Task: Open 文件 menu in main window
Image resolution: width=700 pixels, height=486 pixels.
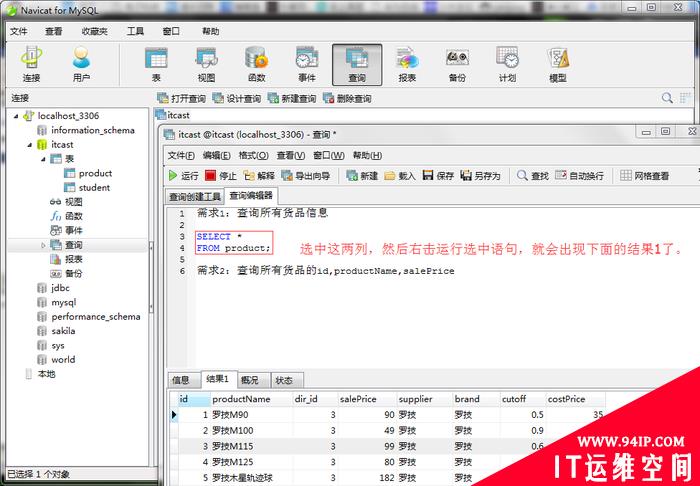Action: click(x=19, y=31)
